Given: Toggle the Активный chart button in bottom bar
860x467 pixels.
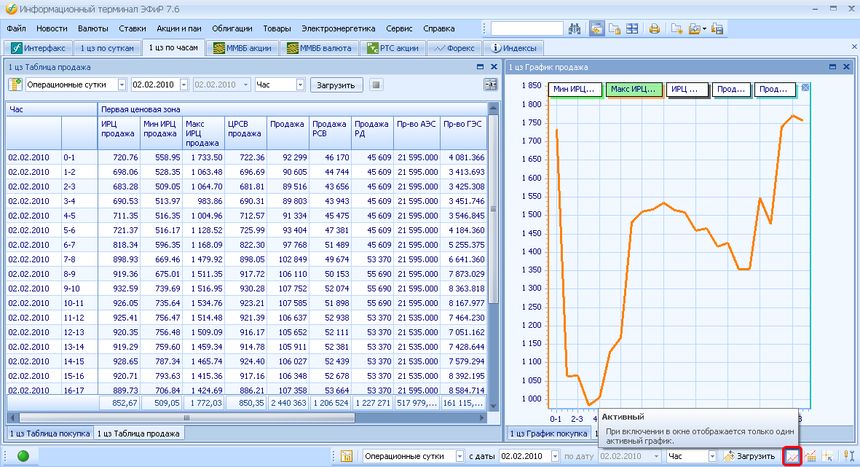Looking at the screenshot, I should [x=791, y=456].
